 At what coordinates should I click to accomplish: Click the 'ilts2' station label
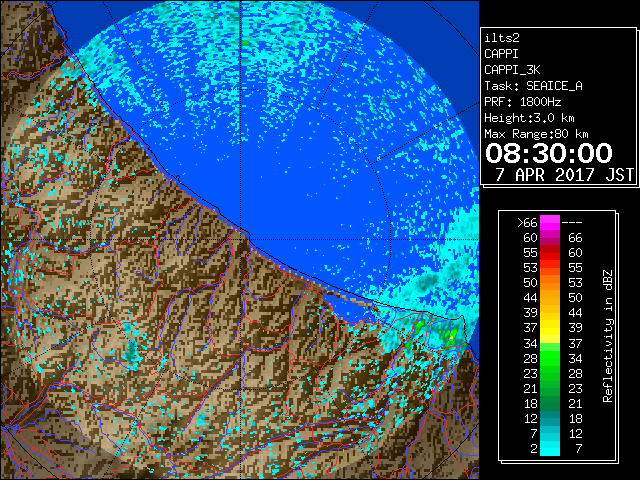coord(502,38)
